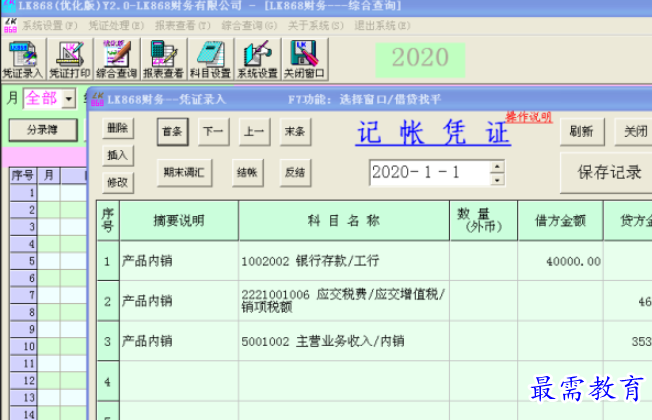Open the 凭证打印 toolbar icon
Image resolution: width=652 pixels, height=420 pixels.
coord(70,59)
